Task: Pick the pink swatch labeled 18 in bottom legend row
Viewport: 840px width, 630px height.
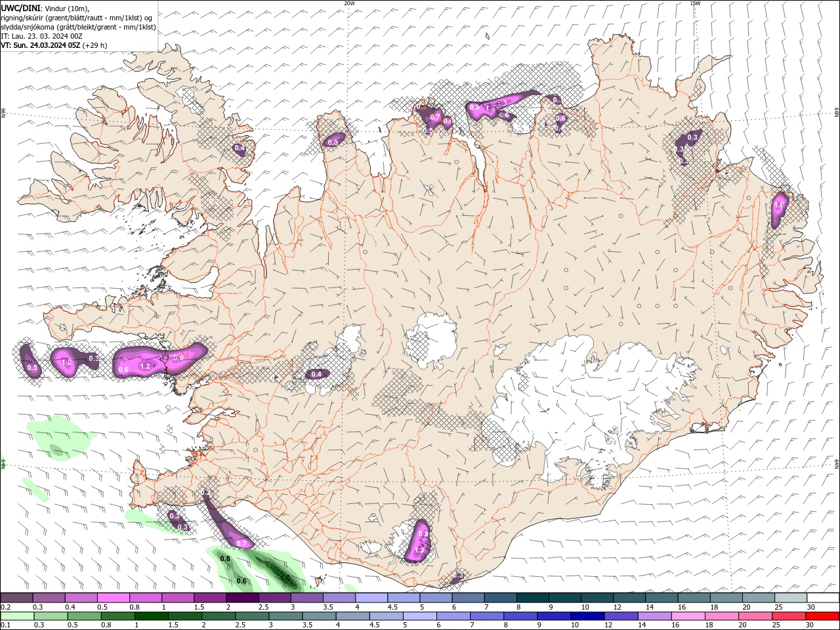Action: 722,616
